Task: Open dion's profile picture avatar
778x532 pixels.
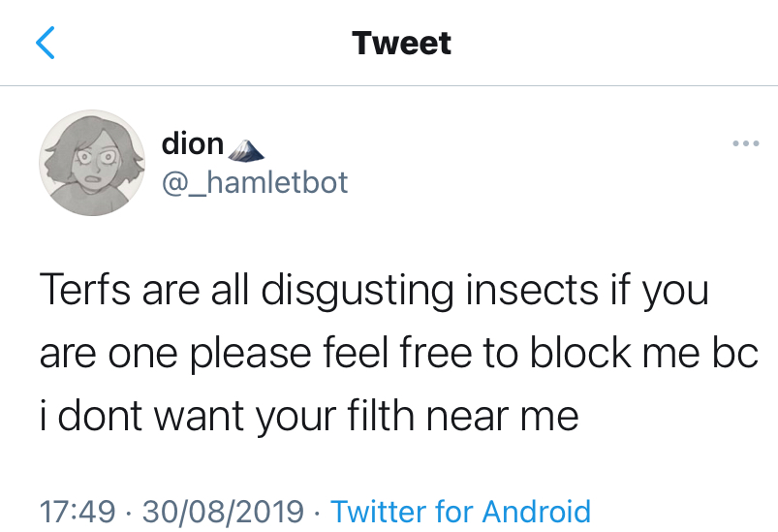Action: [x=85, y=162]
